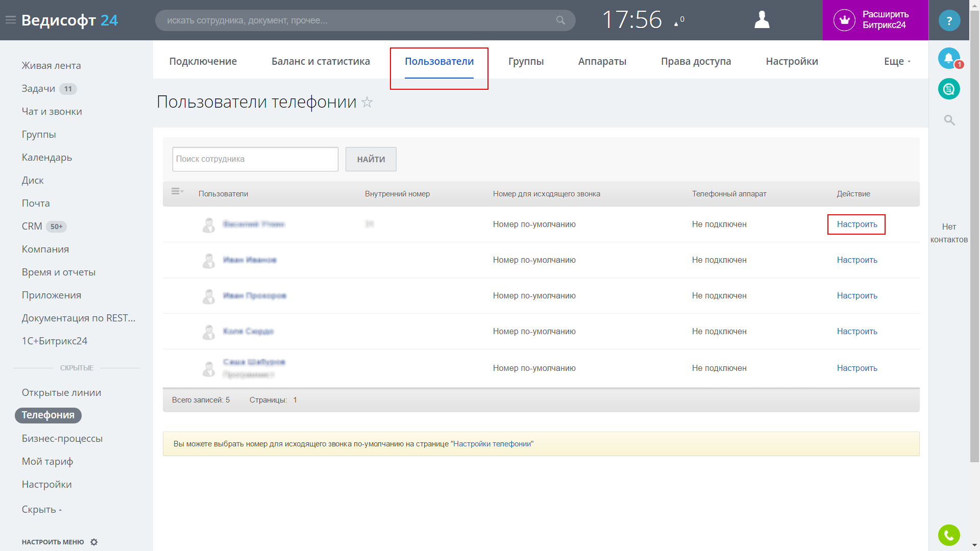Open Задачи in the sidebar
The height and width of the screenshot is (551, 980).
click(38, 88)
